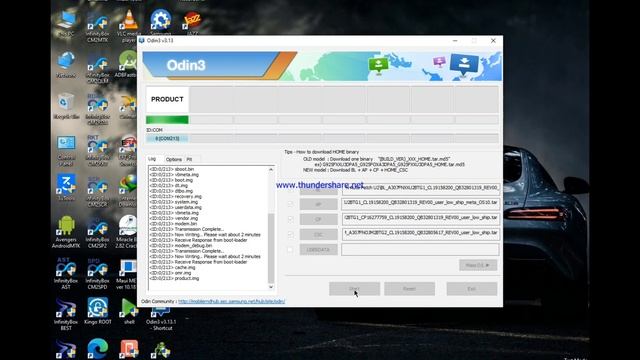Click the Odin3 title bar app icon
Image resolution: width=640 pixels, height=360 pixels.
click(142, 40)
